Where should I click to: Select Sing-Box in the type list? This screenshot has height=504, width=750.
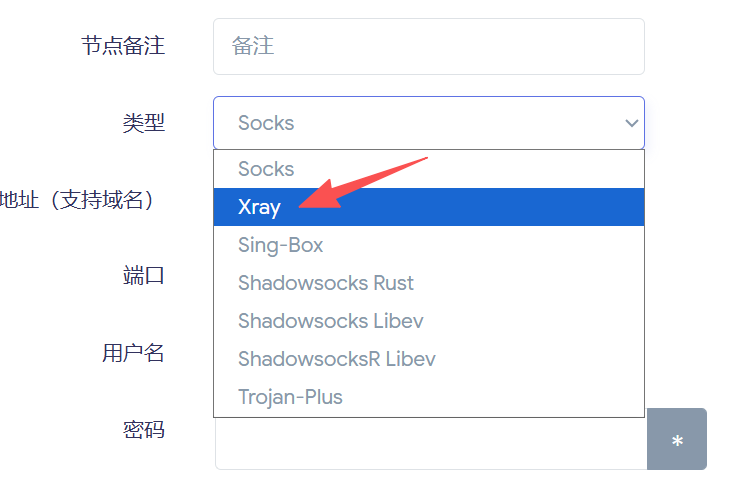[281, 245]
